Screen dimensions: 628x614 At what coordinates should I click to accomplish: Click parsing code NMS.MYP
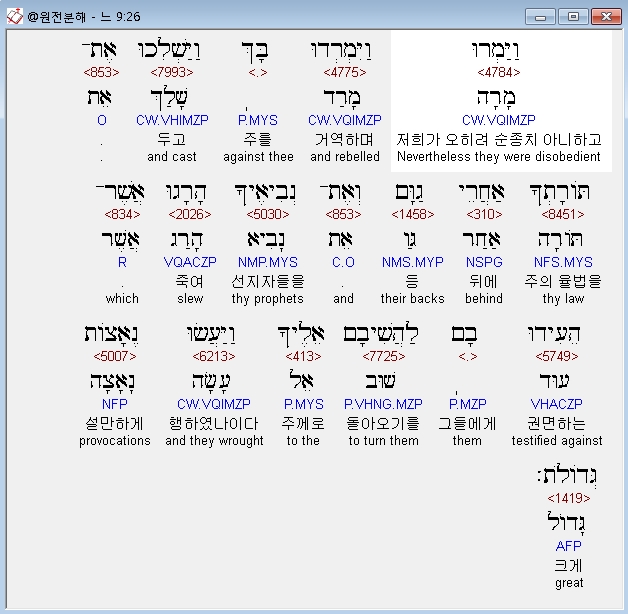click(413, 262)
